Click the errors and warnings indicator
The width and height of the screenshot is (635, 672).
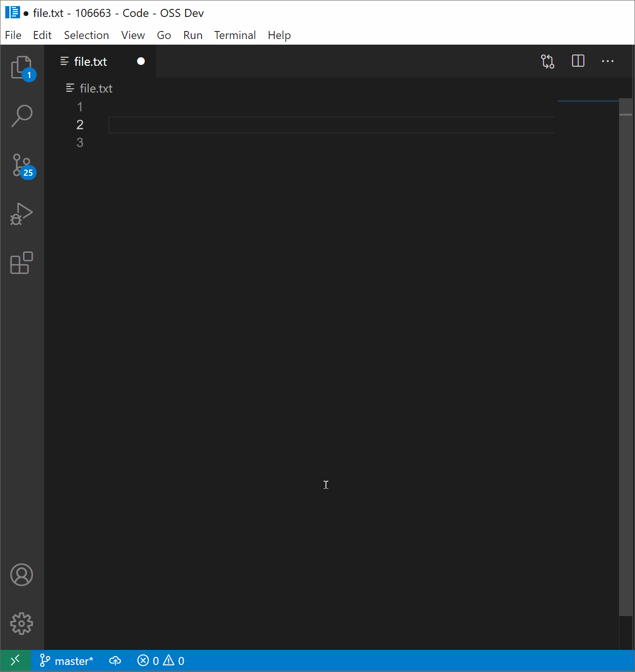[160, 661]
